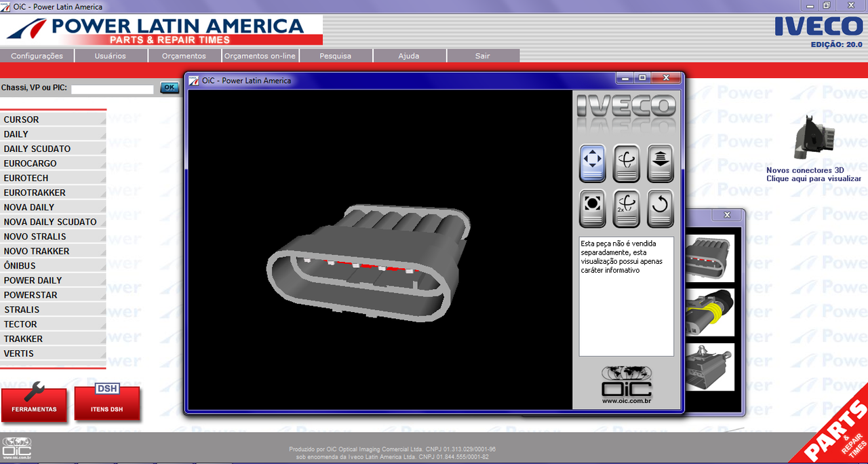The image size is (868, 464).
Task: Select TRAKKER in the vehicle list
Action: (x=54, y=339)
